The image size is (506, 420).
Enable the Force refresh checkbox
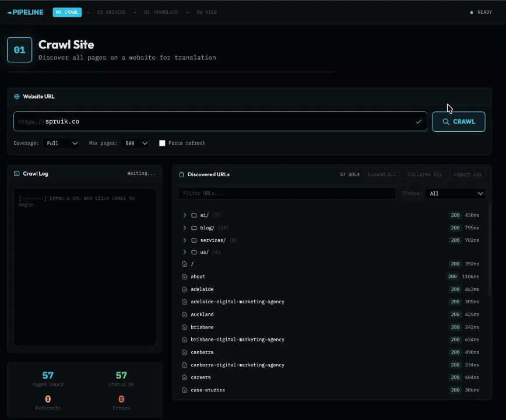tap(162, 143)
